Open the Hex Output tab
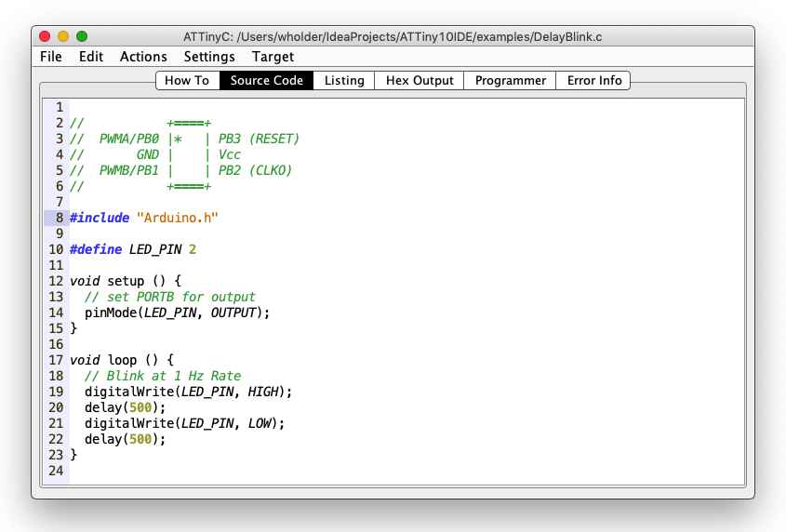The height and width of the screenshot is (532, 786). pos(420,80)
